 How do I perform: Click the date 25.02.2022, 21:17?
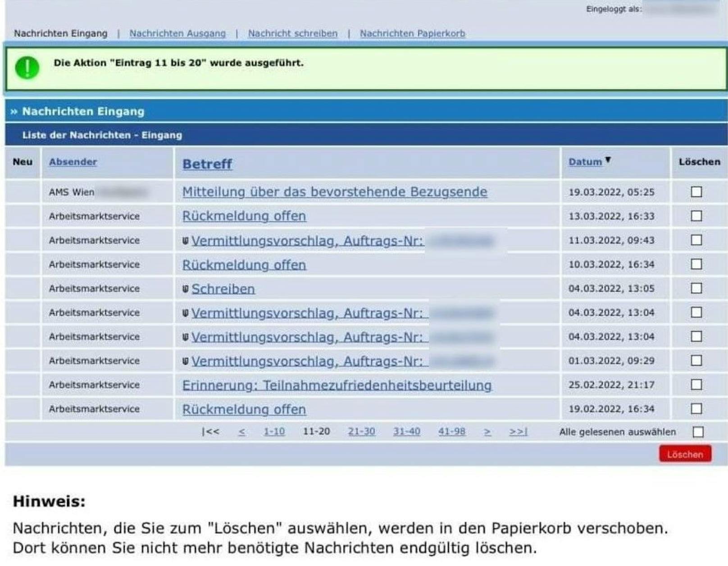tap(611, 385)
